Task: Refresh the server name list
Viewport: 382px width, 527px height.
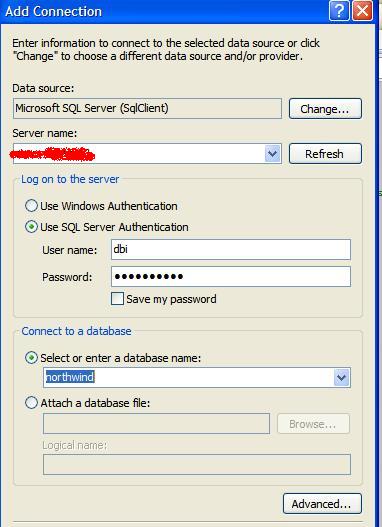Action: tap(325, 154)
